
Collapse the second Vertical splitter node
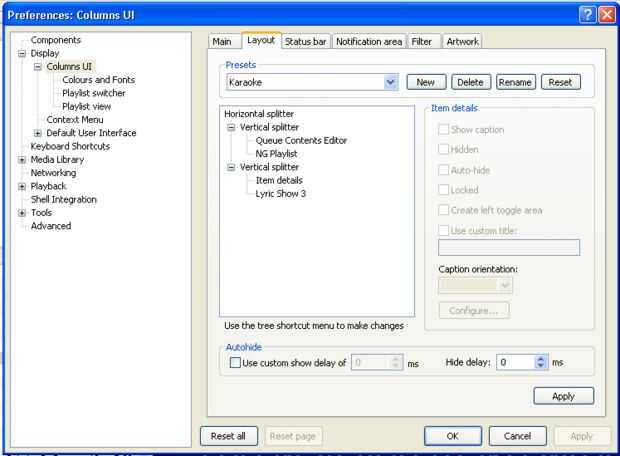pyautogui.click(x=231, y=167)
